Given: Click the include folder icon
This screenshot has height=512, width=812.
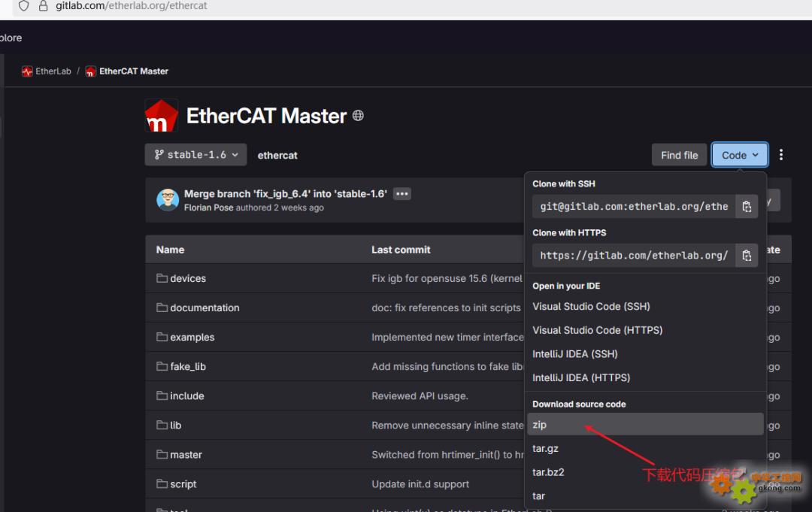Looking at the screenshot, I should 162,395.
